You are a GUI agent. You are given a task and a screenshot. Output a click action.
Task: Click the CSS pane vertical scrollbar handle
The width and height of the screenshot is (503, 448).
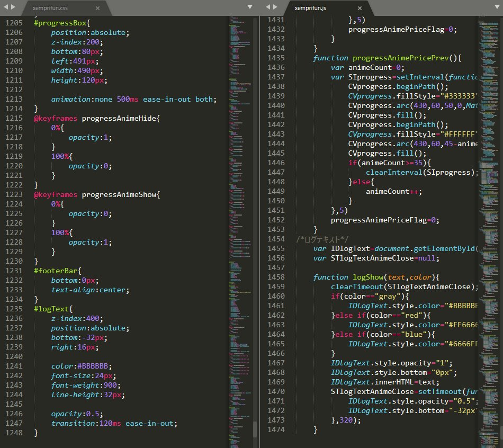[255, 429]
